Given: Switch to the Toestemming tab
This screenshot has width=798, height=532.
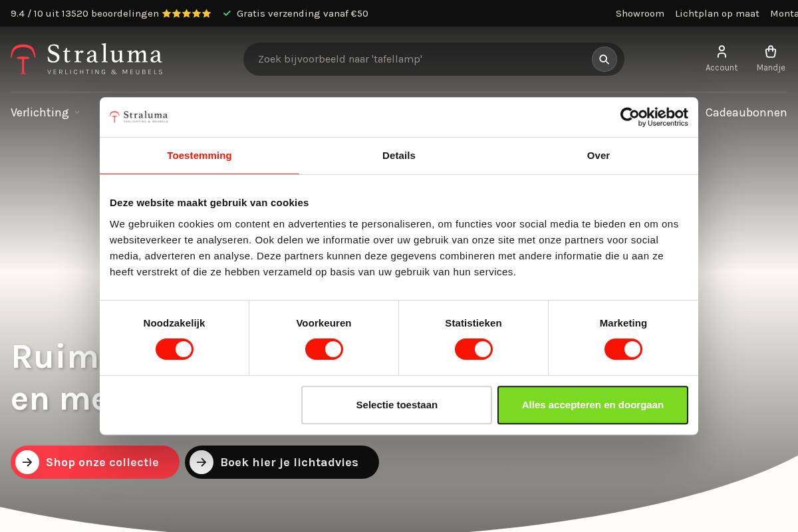Looking at the screenshot, I should pyautogui.click(x=199, y=156).
